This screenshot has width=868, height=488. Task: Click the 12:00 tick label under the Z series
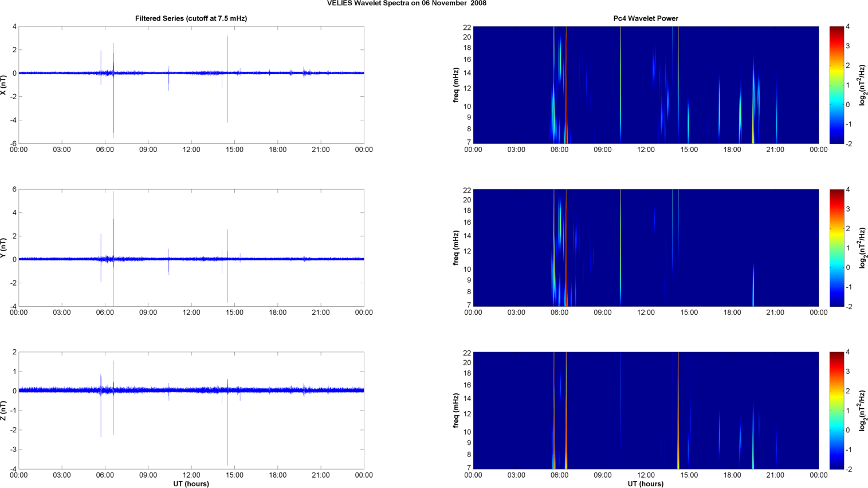tap(191, 475)
